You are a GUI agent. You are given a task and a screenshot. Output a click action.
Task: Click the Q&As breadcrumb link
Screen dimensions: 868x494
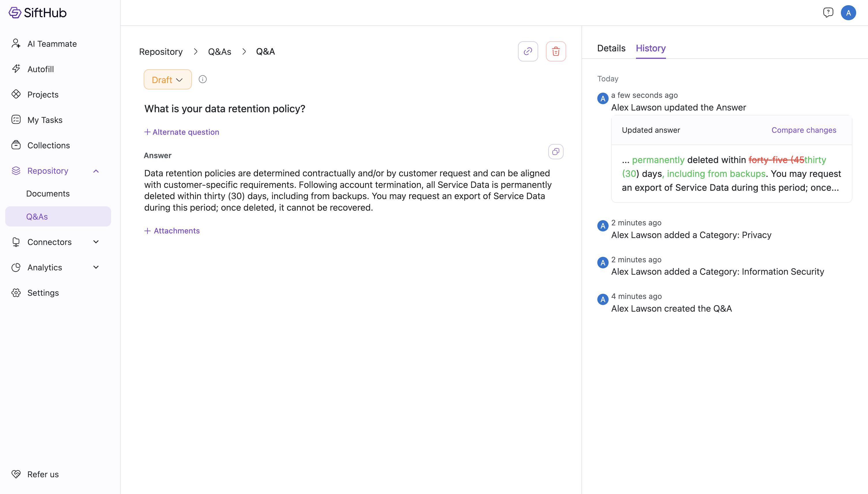[x=220, y=52]
